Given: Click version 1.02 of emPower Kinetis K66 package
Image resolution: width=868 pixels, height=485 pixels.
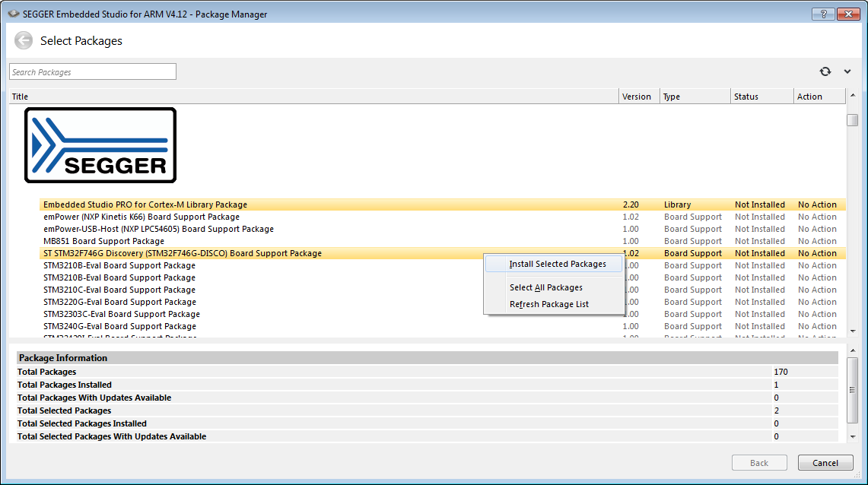Looking at the screenshot, I should 631,217.
